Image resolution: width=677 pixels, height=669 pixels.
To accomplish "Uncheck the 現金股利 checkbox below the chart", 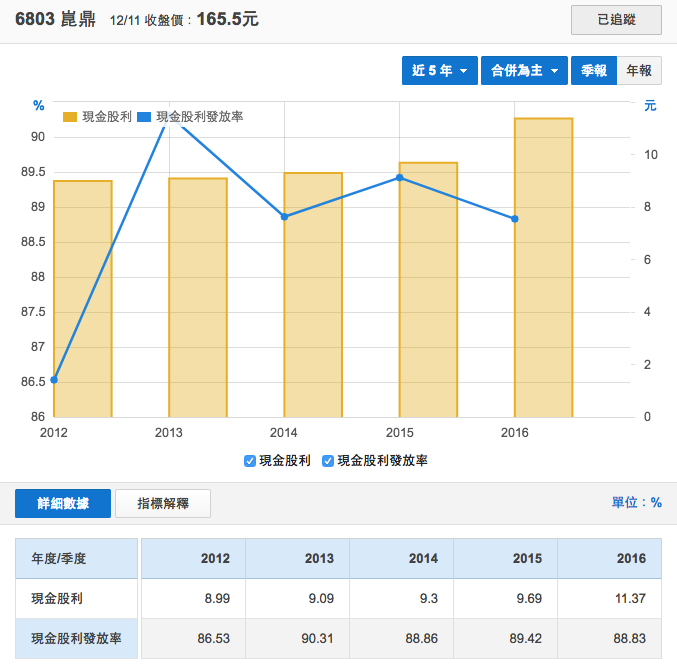I will point(250,461).
